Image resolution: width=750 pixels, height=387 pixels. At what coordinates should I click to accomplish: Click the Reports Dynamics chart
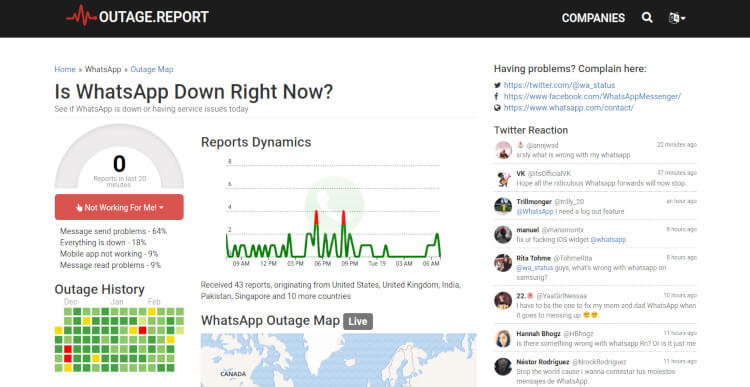(x=333, y=213)
